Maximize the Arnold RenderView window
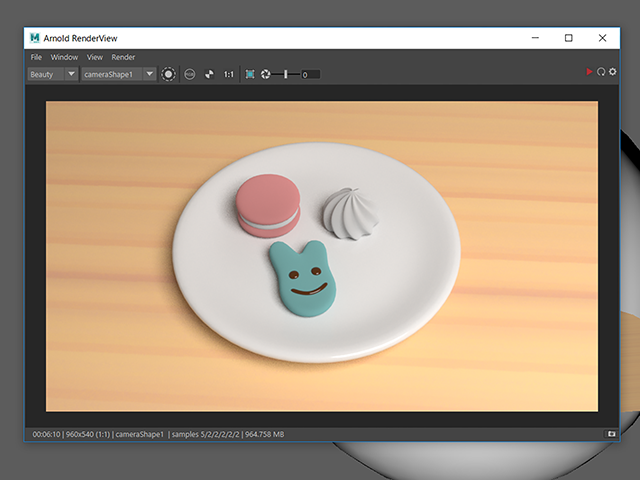Image resolution: width=640 pixels, height=480 pixels. pyautogui.click(x=569, y=38)
